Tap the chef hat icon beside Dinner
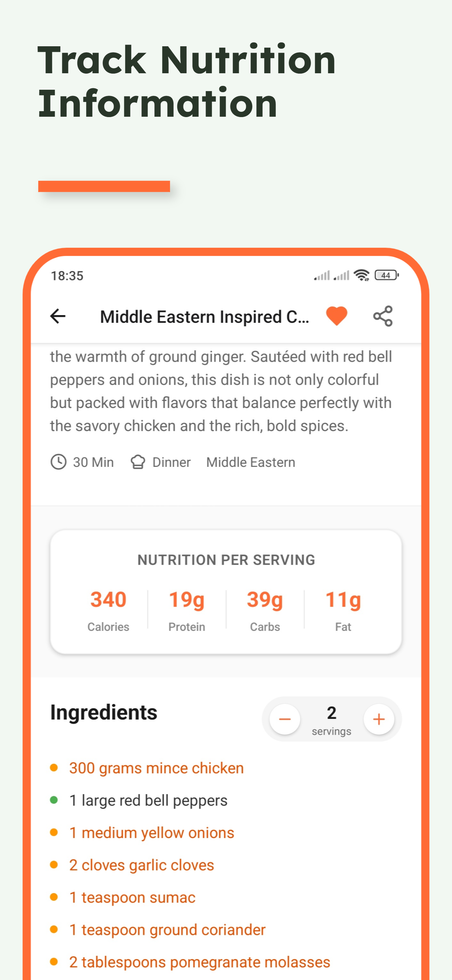Image resolution: width=452 pixels, height=980 pixels. [138, 462]
